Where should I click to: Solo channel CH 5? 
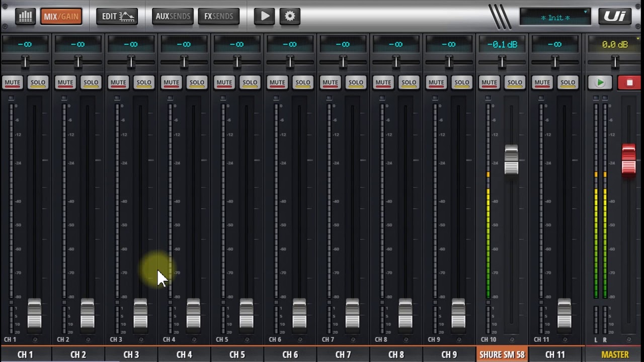tap(250, 82)
